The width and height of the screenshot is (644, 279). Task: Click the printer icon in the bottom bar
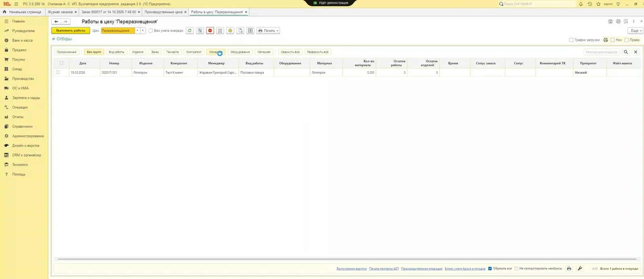(x=569, y=269)
